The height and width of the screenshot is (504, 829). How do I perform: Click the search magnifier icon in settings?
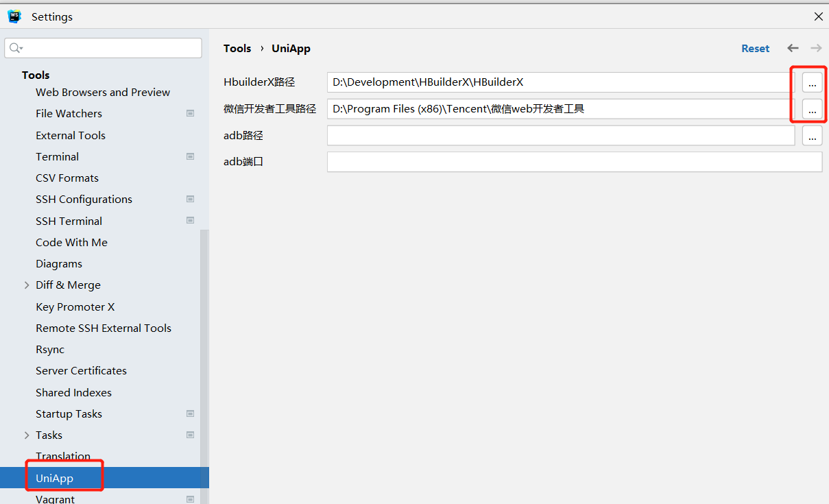pyautogui.click(x=16, y=48)
